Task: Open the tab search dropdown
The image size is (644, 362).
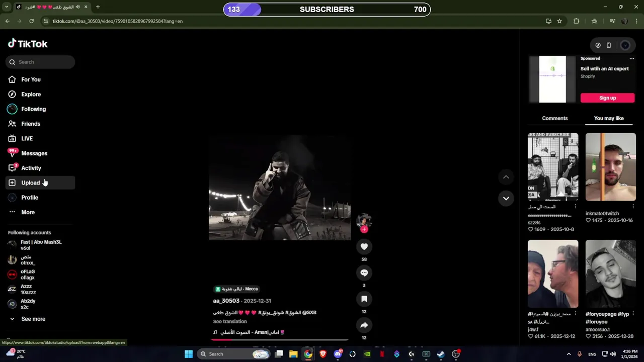Action: 7,7
